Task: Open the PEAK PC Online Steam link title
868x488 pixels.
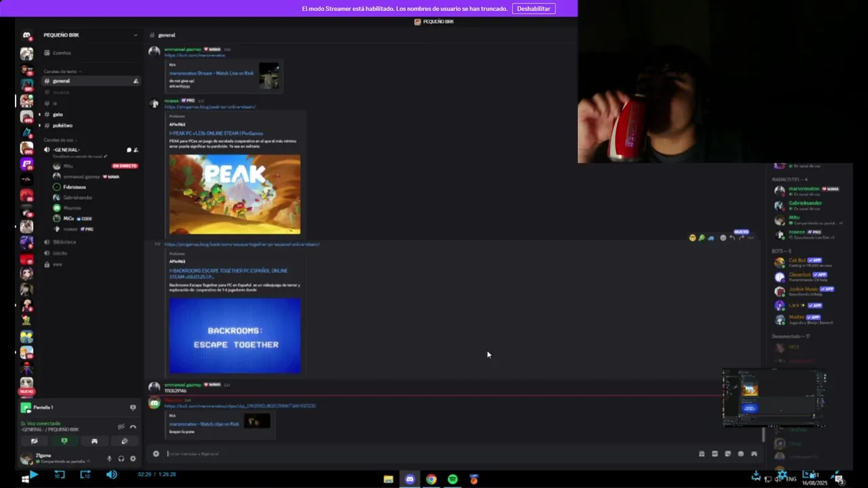Action: pos(216,134)
